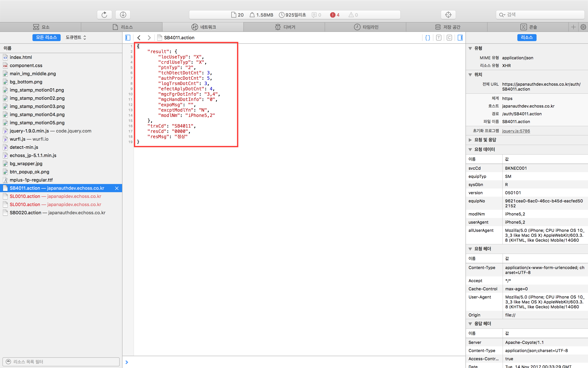Click the 리소스 button in details sidebar
Screen dimensions: 588x368
(527, 37)
